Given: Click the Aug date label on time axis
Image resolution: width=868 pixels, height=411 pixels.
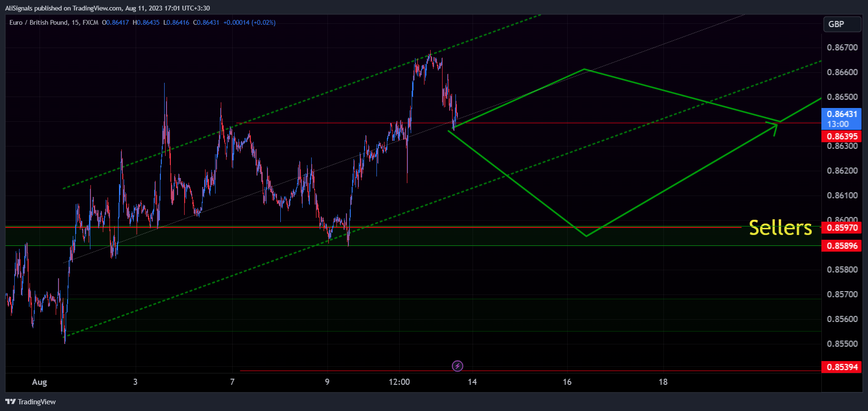Looking at the screenshot, I should pos(39,382).
